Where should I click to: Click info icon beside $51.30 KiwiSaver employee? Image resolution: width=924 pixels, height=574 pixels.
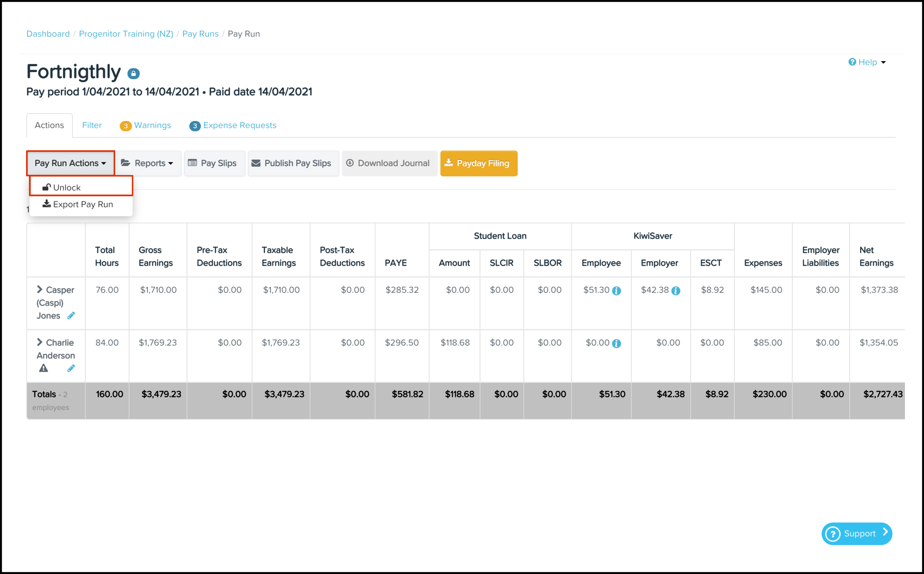617,291
